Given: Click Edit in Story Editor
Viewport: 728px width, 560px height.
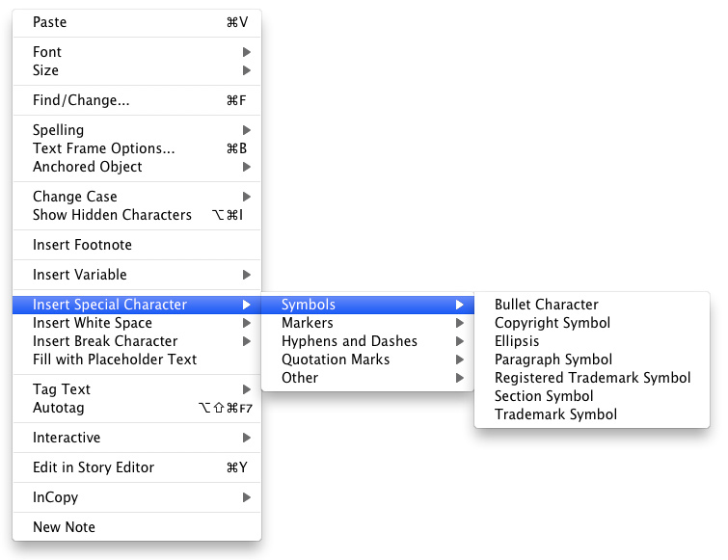Looking at the screenshot, I should (x=94, y=467).
